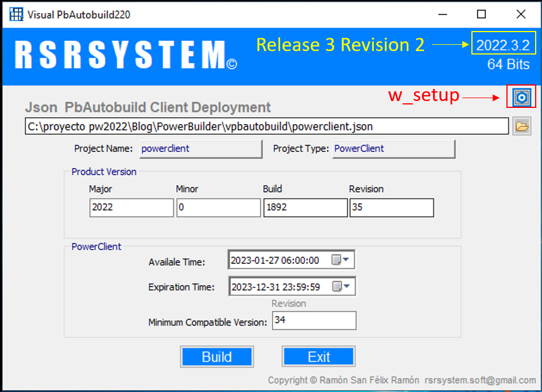This screenshot has height=392, width=542.
Task: Click the Major version field
Action: [131, 207]
